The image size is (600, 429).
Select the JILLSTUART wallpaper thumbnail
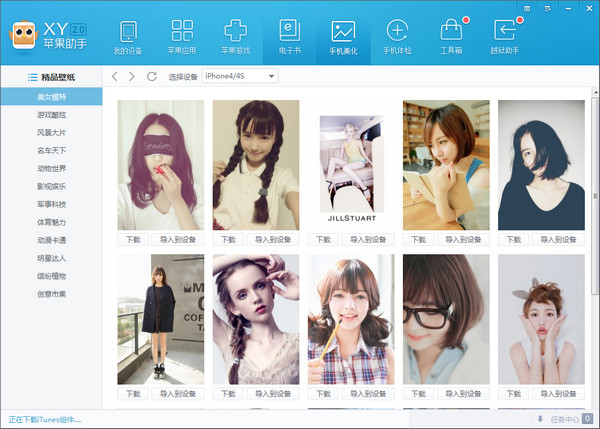(x=348, y=165)
